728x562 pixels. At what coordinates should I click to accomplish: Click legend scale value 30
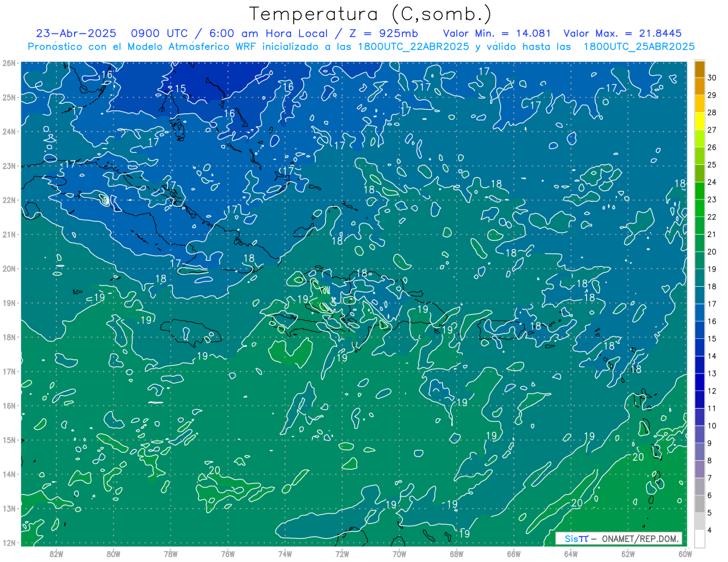[x=712, y=78]
